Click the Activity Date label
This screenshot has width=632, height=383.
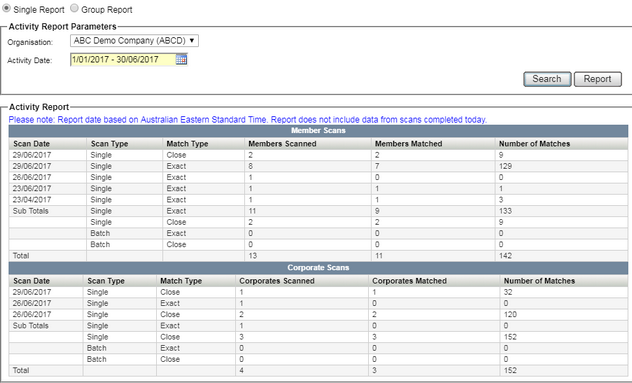point(30,60)
